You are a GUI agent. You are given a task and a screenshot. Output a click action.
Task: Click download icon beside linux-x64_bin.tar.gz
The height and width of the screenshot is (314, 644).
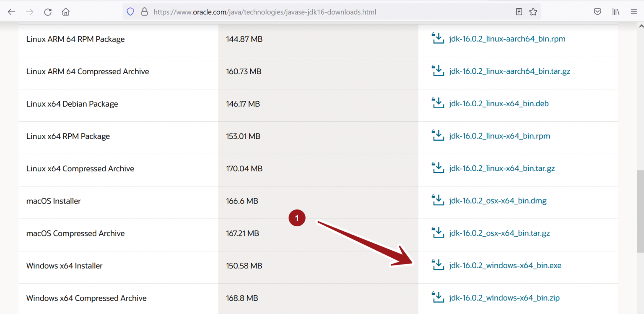tap(438, 168)
